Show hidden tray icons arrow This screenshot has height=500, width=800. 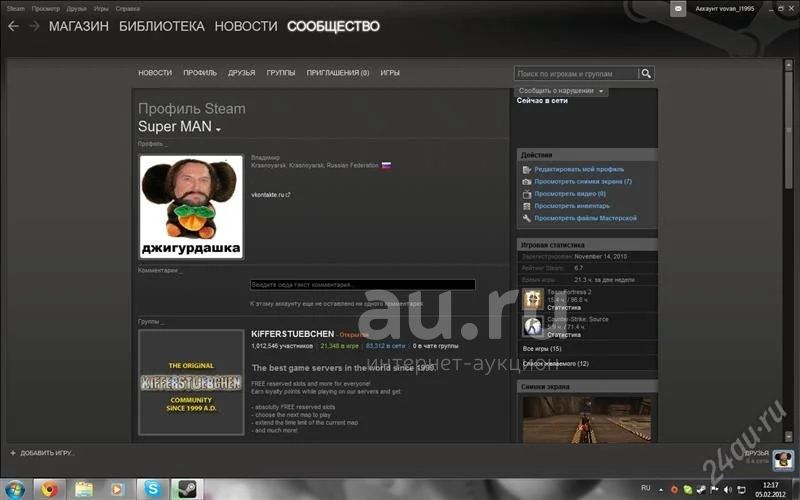pos(661,490)
